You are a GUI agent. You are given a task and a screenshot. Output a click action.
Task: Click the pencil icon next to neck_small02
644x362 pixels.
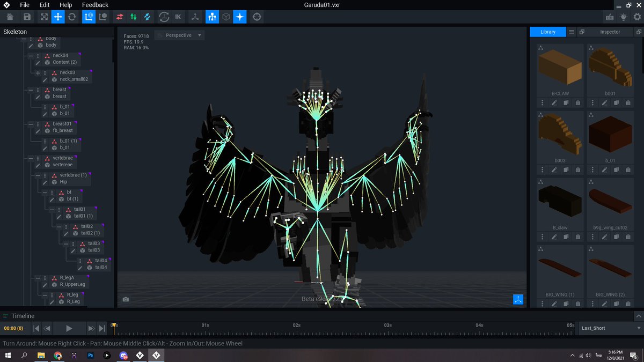click(x=45, y=79)
